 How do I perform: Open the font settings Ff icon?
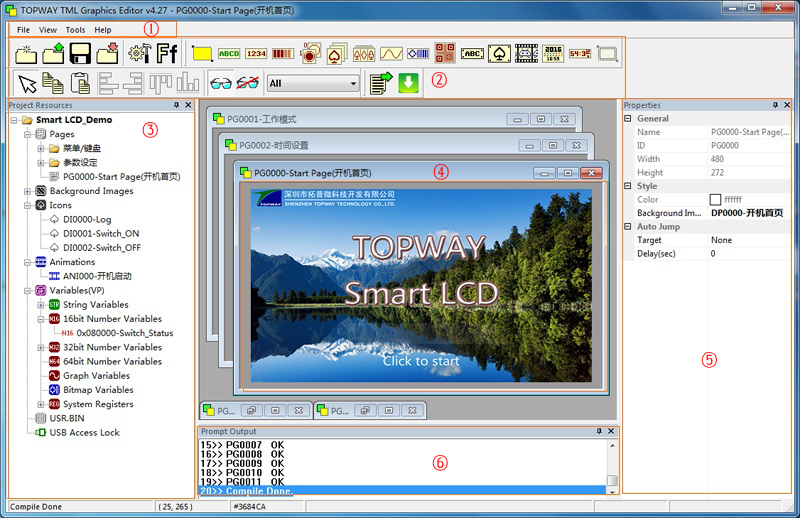click(166, 54)
